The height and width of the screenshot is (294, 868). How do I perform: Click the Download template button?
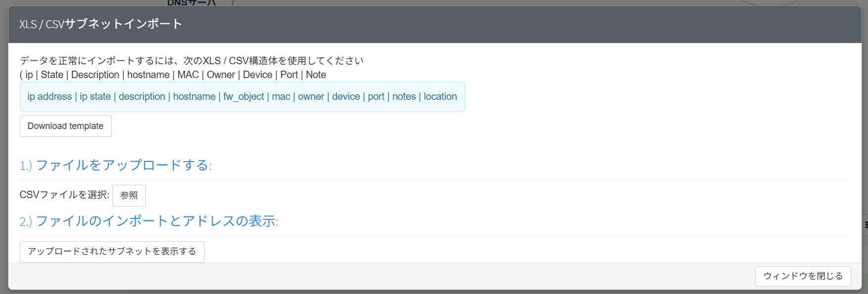[65, 126]
